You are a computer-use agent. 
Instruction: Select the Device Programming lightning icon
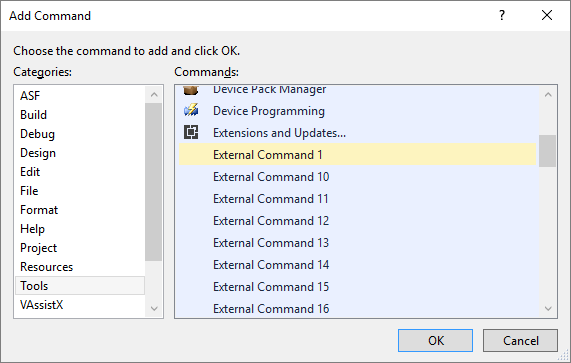pyautogui.click(x=191, y=110)
